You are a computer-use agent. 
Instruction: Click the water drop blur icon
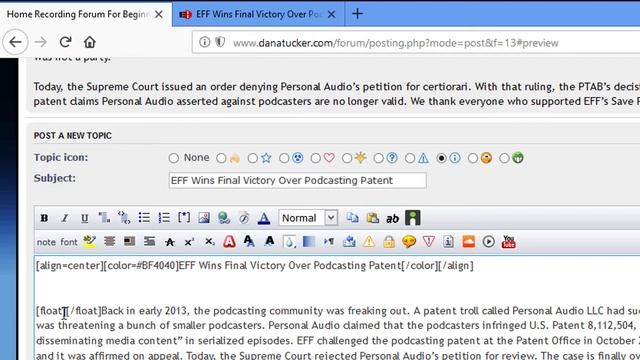pos(289,242)
